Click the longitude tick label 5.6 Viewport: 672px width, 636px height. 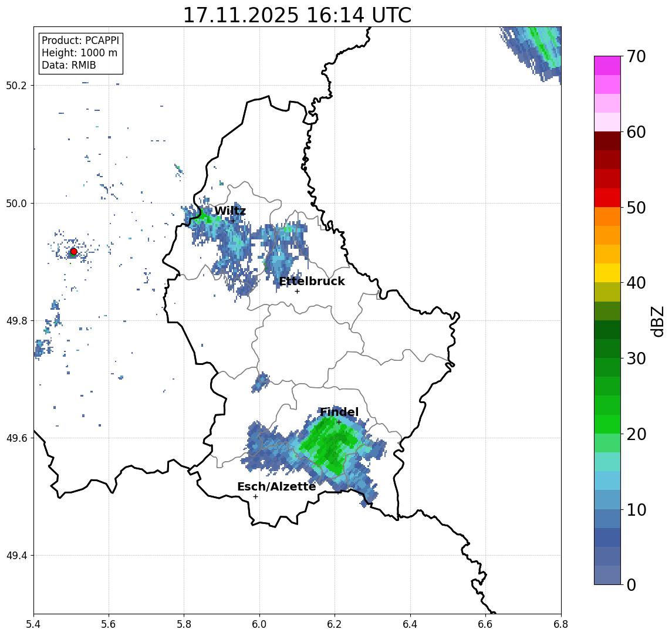[x=109, y=624]
